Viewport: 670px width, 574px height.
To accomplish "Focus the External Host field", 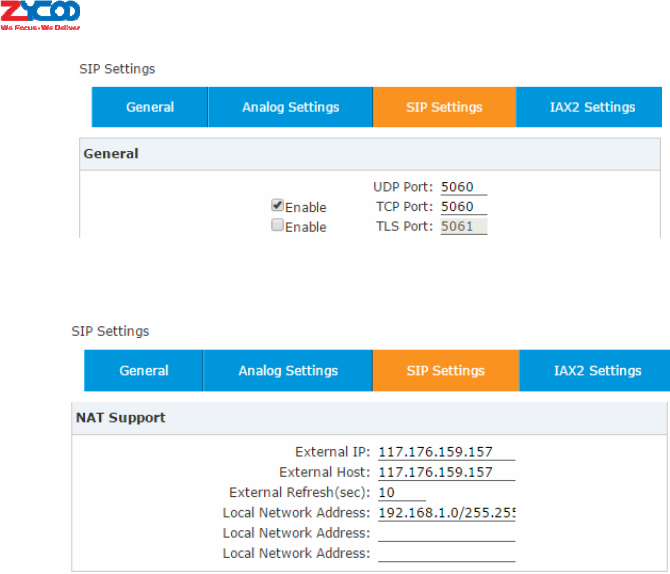I will 446,472.
